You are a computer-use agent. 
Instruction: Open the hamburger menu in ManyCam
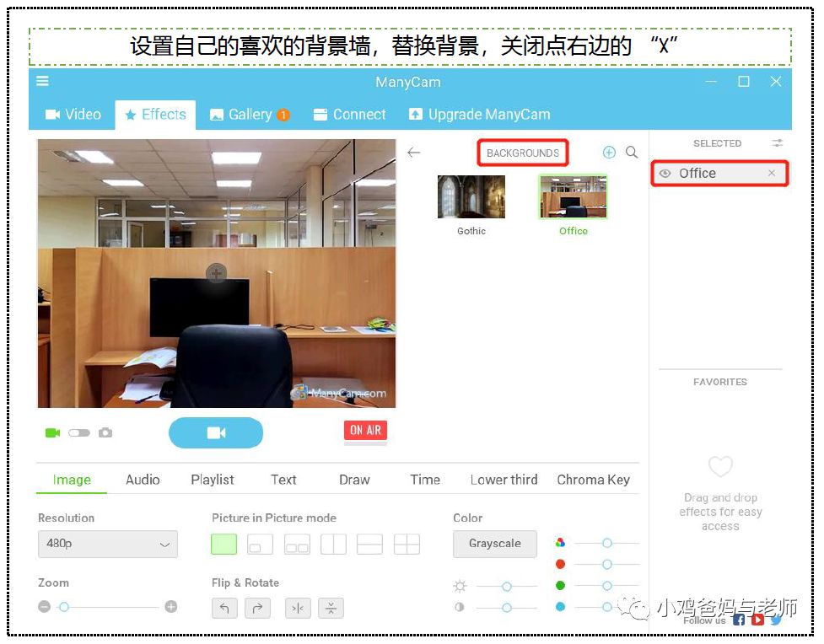click(42, 82)
